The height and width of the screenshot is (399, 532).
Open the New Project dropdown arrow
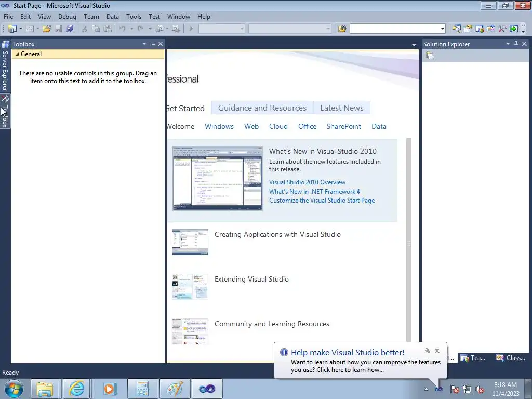point(21,29)
